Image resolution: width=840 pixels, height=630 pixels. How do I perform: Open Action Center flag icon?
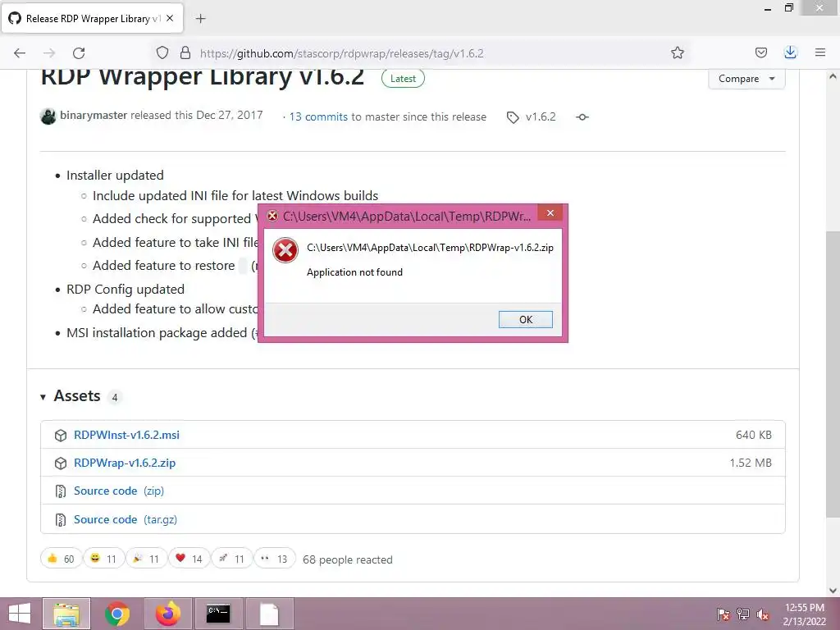(723, 614)
